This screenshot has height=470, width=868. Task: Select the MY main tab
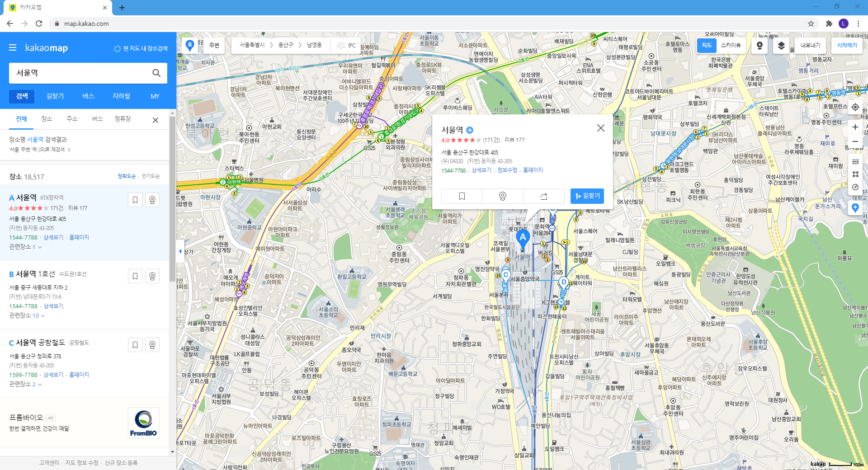coord(155,96)
